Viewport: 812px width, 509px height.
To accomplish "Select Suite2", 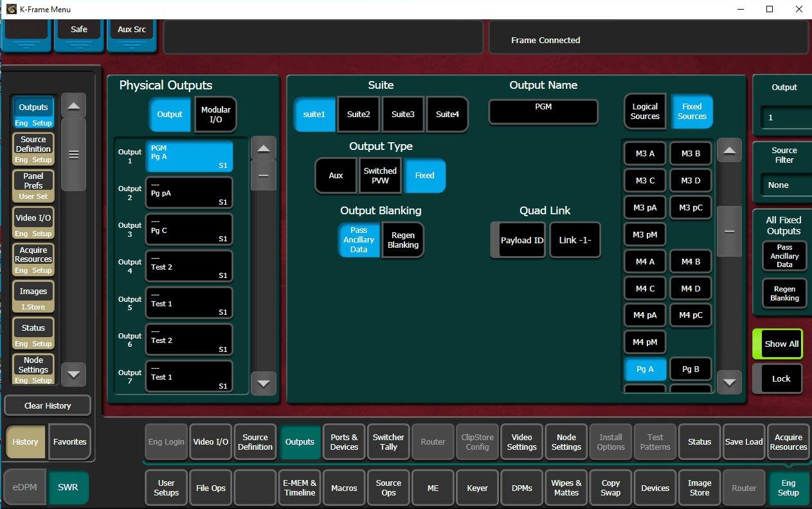I will click(x=359, y=114).
